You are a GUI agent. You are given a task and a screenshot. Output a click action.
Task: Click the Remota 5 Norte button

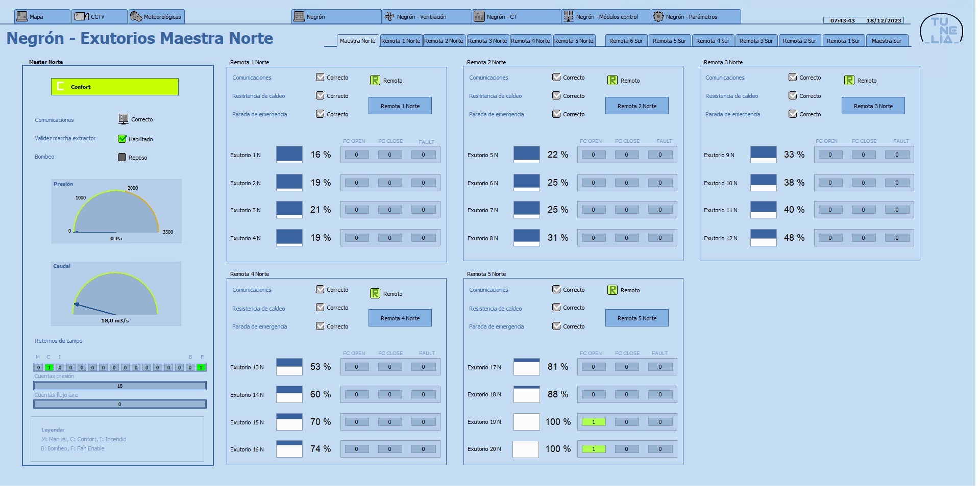(637, 318)
